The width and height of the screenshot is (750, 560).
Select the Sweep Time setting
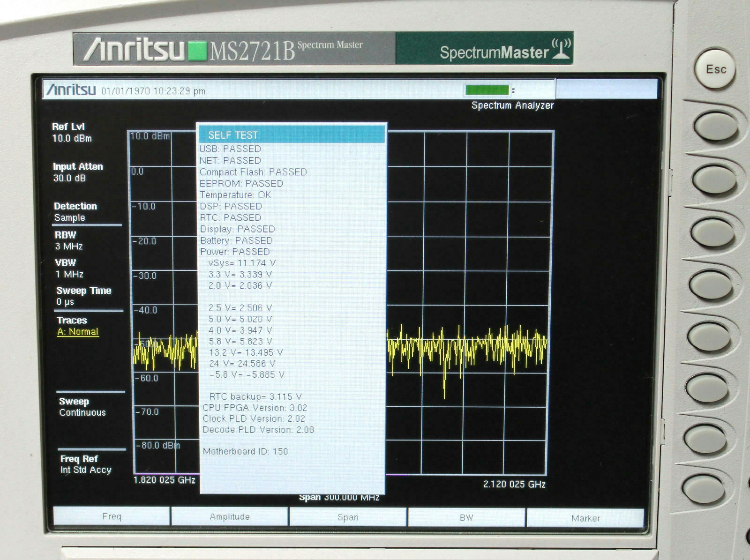click(x=83, y=296)
